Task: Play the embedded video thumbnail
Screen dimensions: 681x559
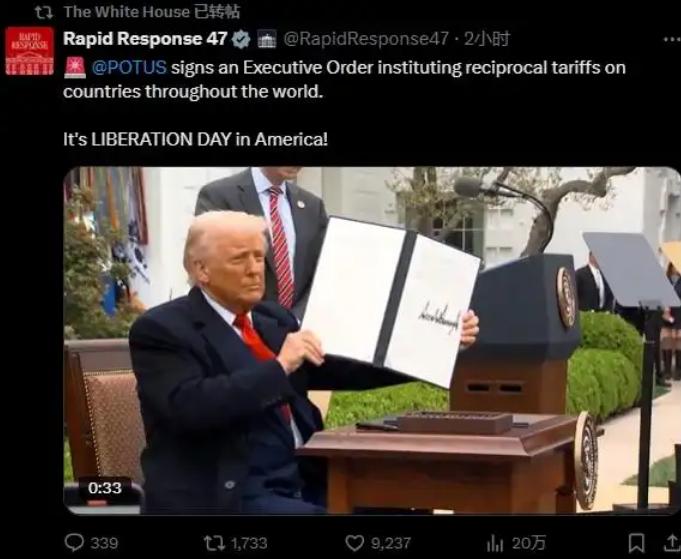Action: [372, 340]
